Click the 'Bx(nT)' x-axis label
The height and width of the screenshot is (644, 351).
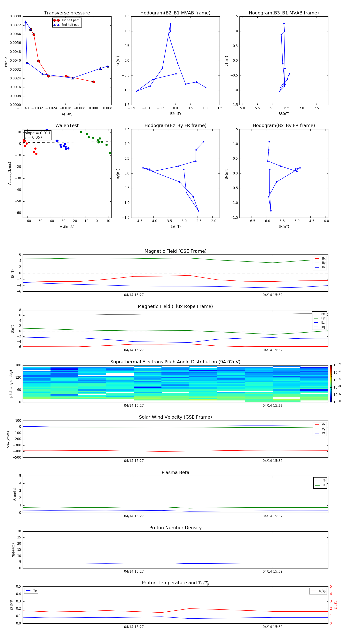click(284, 227)
